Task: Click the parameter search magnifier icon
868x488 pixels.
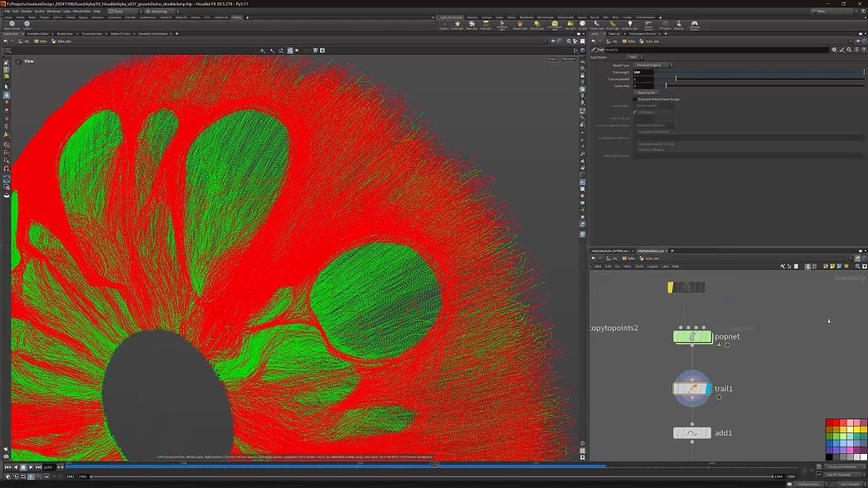Action: coord(849,49)
